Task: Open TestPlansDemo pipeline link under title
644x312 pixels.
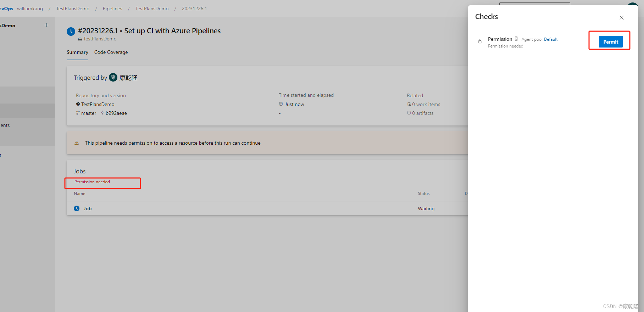Action: click(100, 39)
